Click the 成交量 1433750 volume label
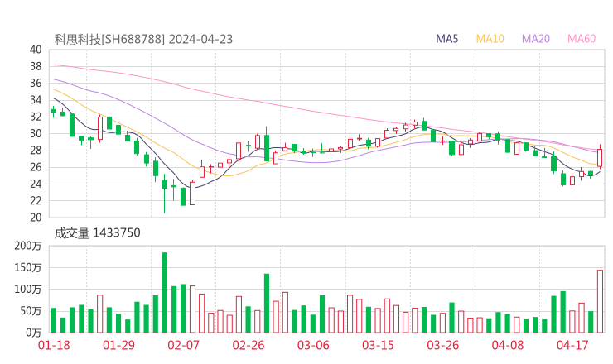 click(x=97, y=232)
